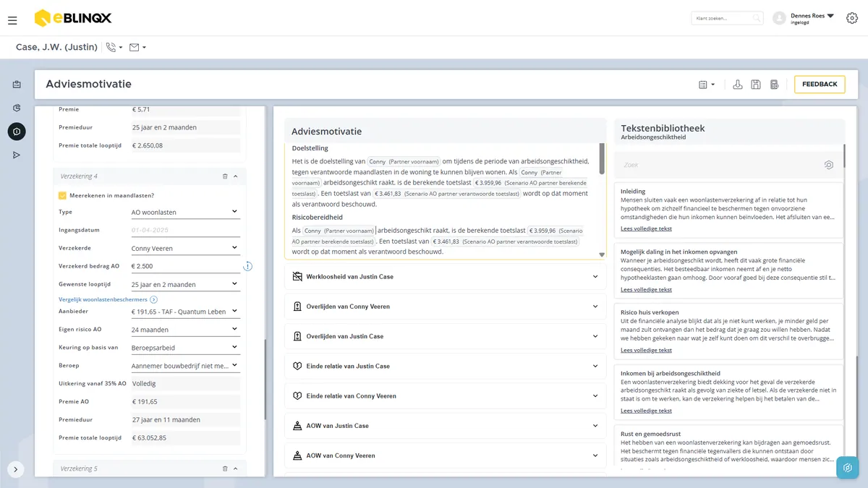Expand the Werkloosheid van Justin Case section
Screen dimensions: 868x488
click(446, 277)
